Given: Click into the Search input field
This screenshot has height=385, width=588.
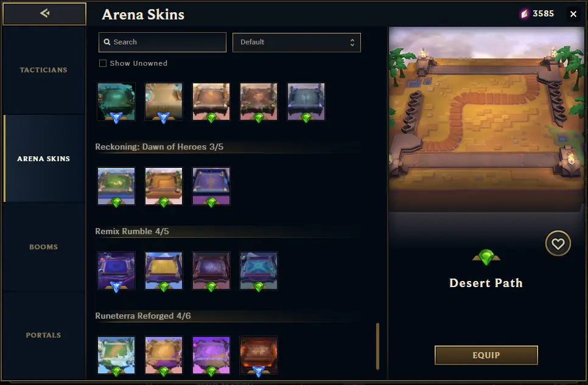Looking at the screenshot, I should point(163,43).
